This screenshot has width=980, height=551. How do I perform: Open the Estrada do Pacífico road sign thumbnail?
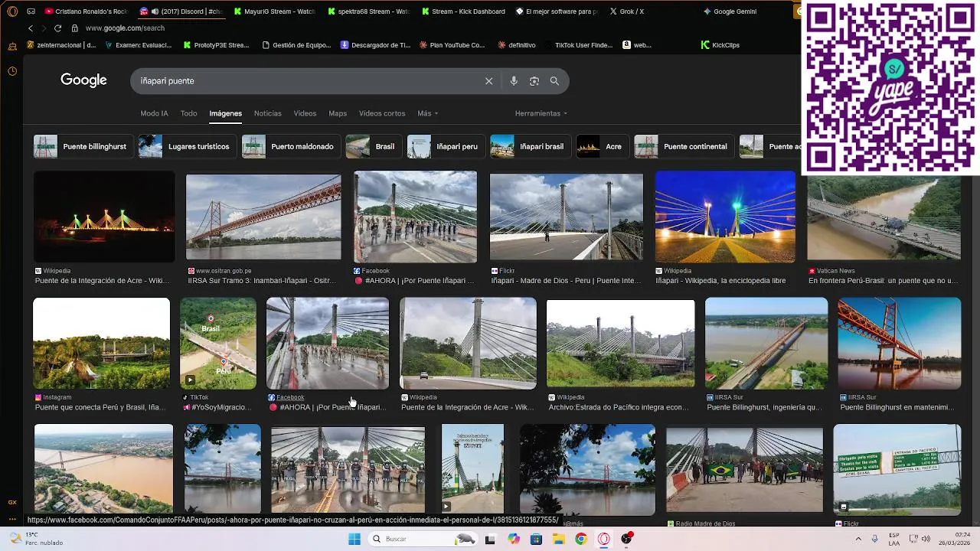coord(897,470)
